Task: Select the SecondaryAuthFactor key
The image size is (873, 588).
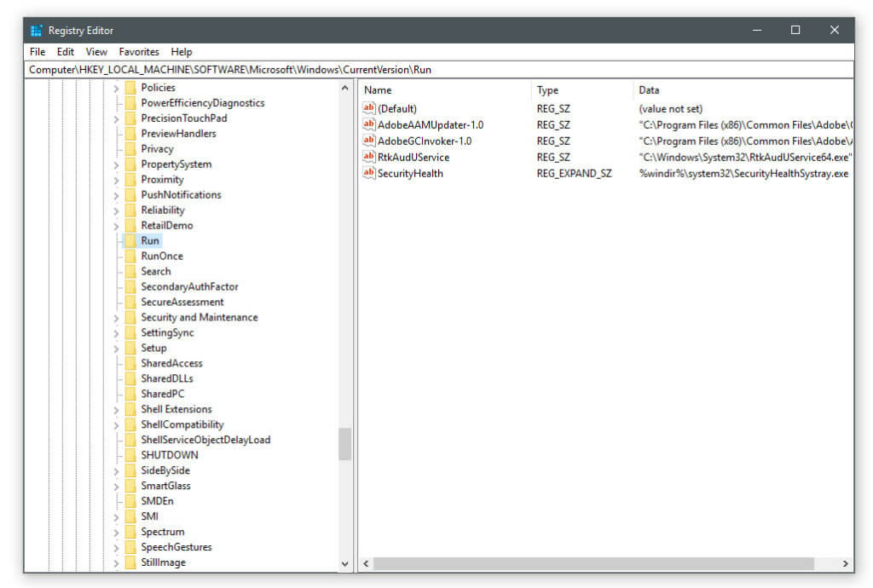Action: [x=189, y=286]
